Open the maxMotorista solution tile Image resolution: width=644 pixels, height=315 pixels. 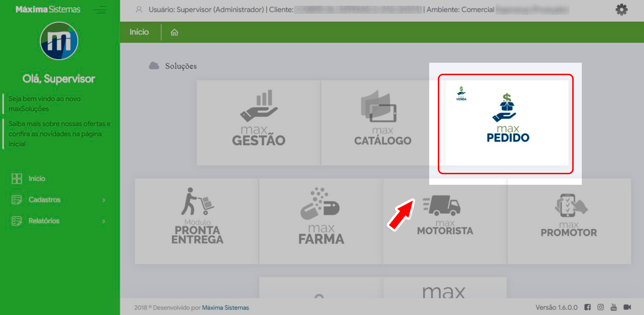(x=445, y=221)
